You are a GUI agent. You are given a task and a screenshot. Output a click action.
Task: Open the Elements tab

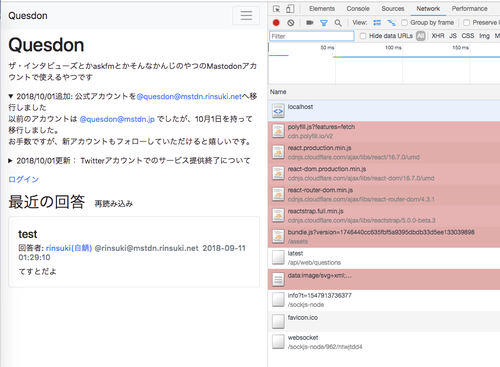point(322,9)
